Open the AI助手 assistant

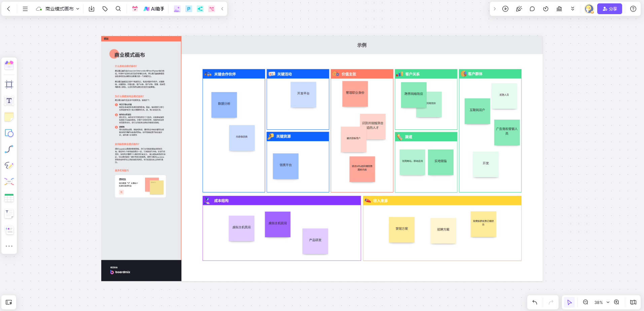(154, 9)
